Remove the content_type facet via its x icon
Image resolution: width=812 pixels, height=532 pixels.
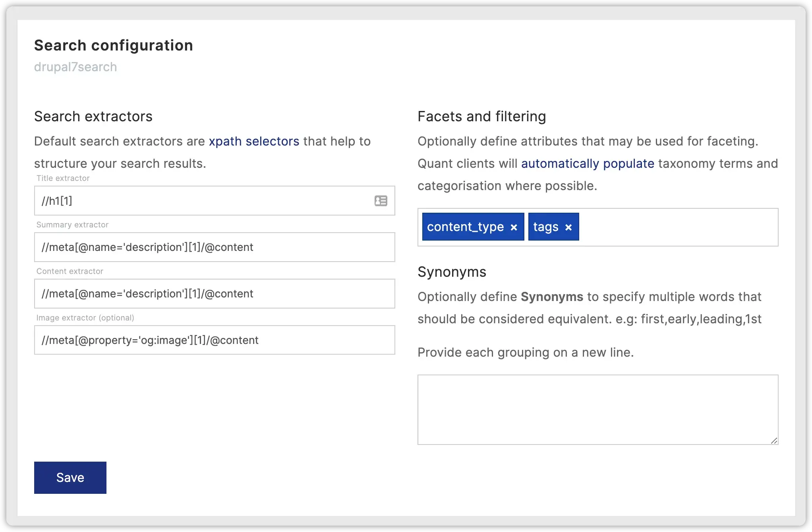[x=513, y=227]
